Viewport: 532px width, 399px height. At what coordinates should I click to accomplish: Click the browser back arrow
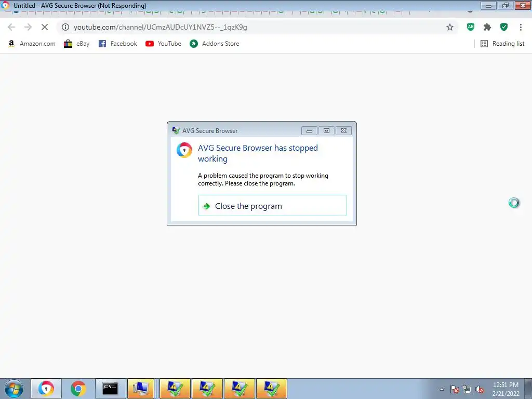[x=11, y=27]
